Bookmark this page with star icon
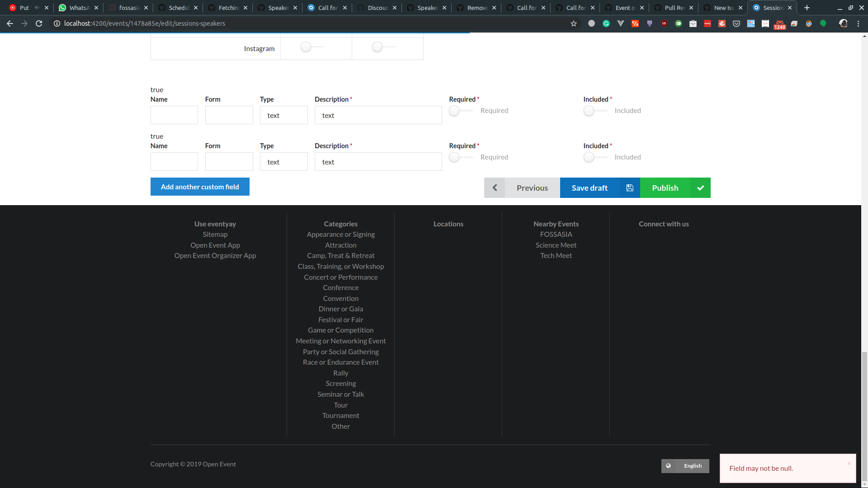 click(x=574, y=23)
